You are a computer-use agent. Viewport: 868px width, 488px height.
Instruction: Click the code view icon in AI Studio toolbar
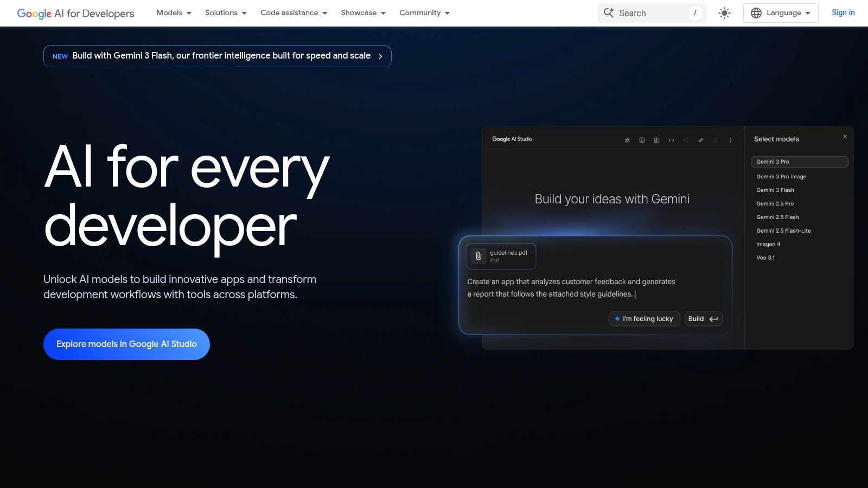click(x=671, y=140)
